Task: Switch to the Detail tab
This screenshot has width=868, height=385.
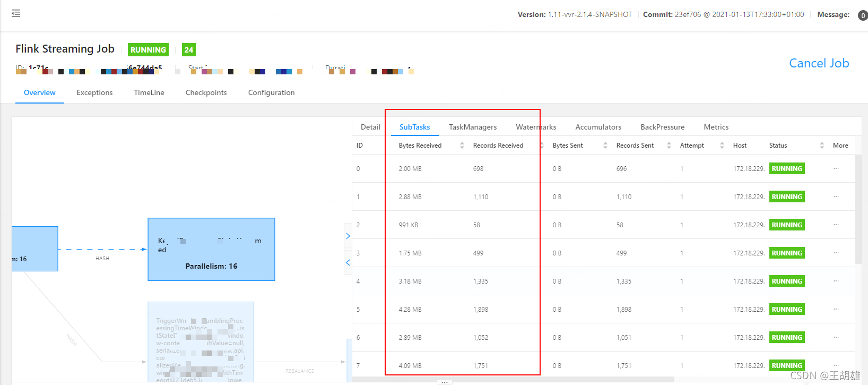Action: click(370, 127)
